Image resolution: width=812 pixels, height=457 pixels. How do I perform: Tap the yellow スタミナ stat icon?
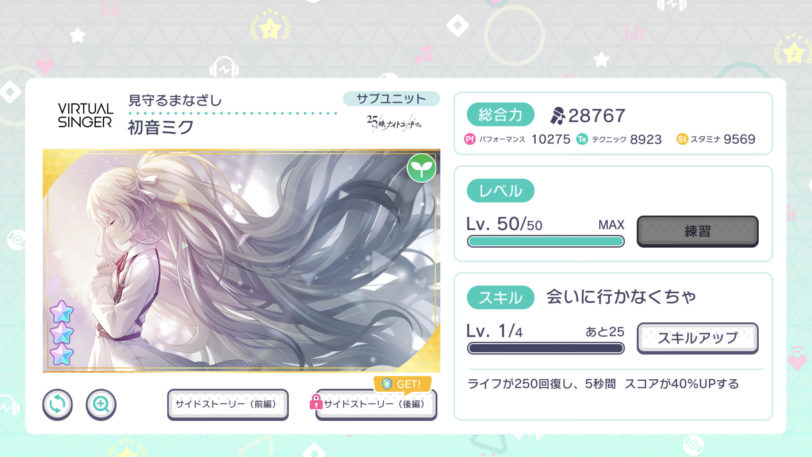[x=682, y=139]
